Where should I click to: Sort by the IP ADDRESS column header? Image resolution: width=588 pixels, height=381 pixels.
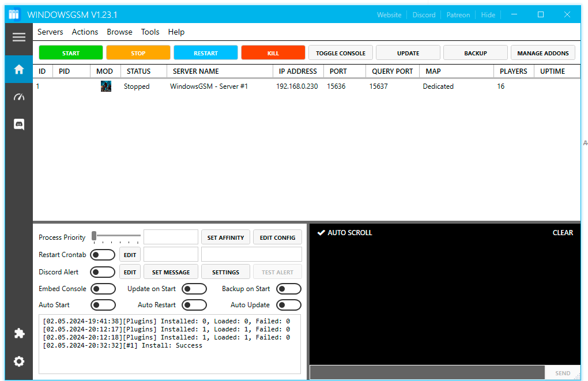(x=298, y=71)
